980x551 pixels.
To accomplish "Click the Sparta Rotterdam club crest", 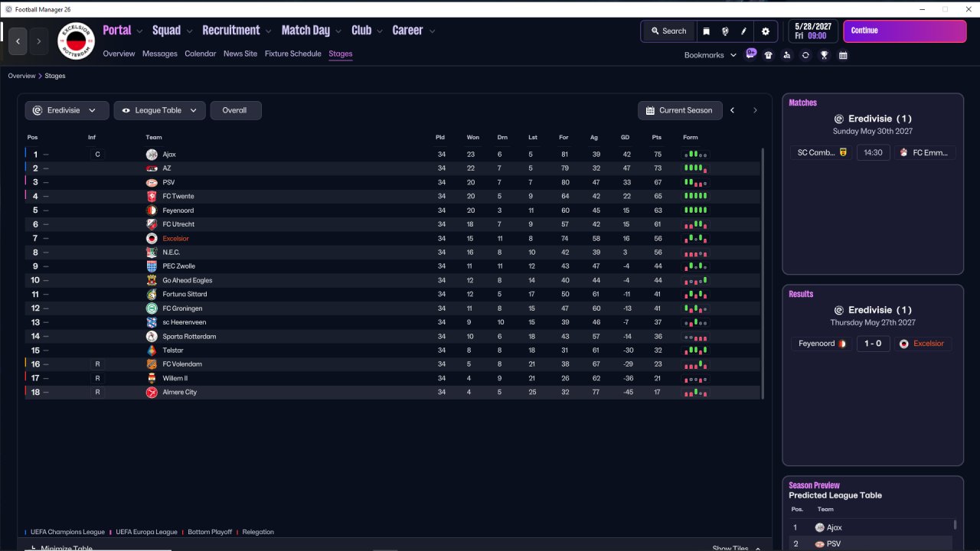I will pyautogui.click(x=152, y=336).
